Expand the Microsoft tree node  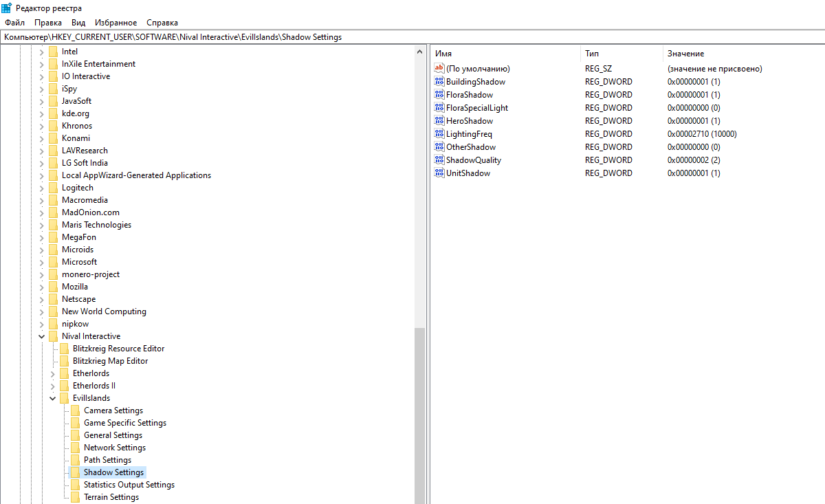pos(42,262)
